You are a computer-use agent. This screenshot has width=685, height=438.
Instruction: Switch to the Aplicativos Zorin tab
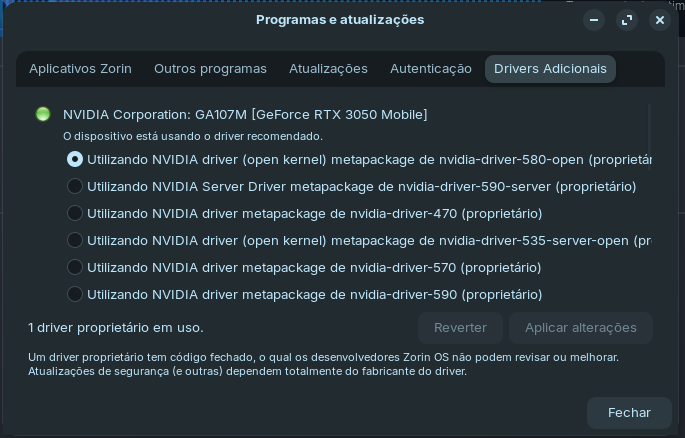[x=80, y=69]
